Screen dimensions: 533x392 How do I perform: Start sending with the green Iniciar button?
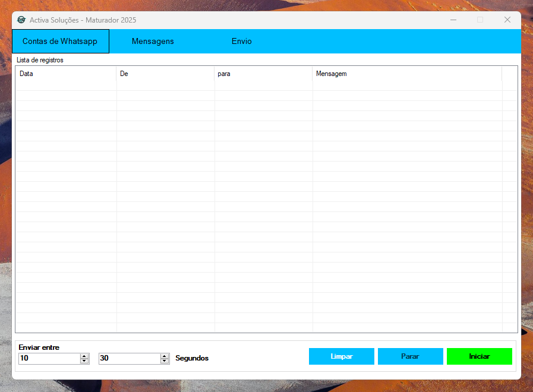[479, 356]
